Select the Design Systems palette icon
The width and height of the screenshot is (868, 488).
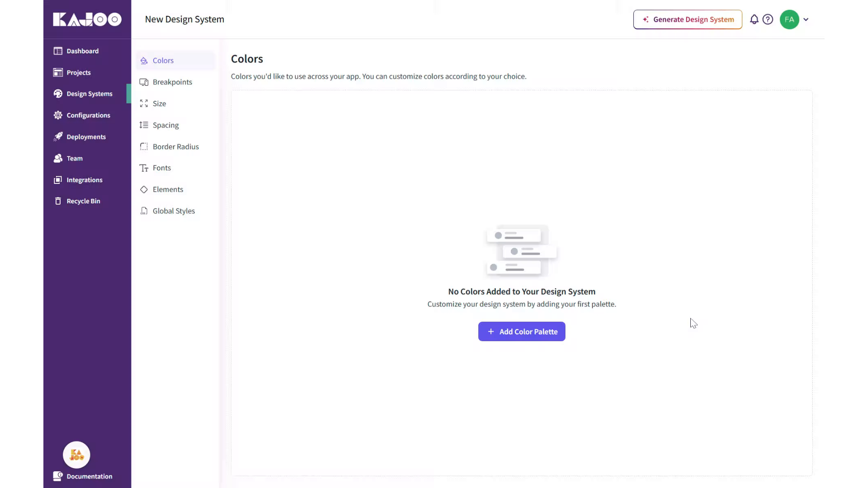point(58,94)
